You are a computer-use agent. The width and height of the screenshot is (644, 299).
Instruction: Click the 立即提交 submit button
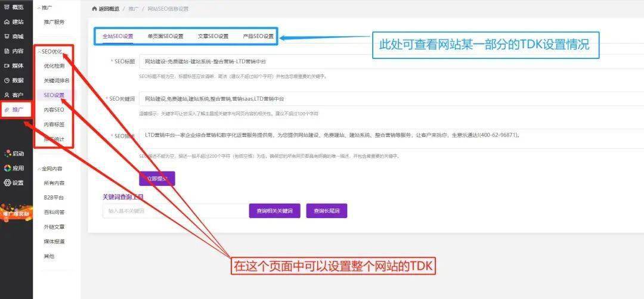[157, 179]
